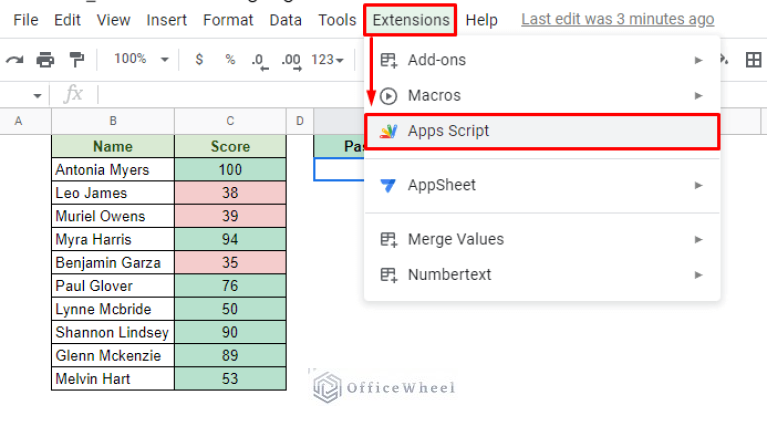This screenshot has width=767, height=426.
Task: Choose Macros from Extensions menu
Action: (542, 95)
